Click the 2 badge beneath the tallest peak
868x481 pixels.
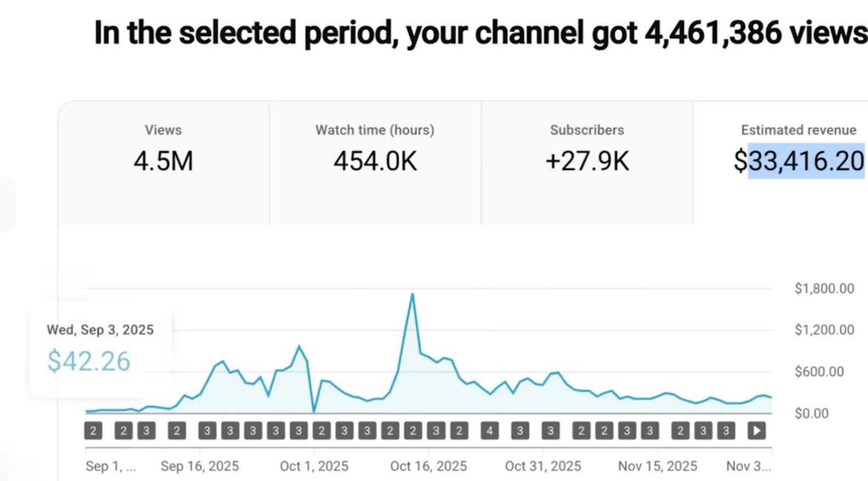tap(413, 431)
